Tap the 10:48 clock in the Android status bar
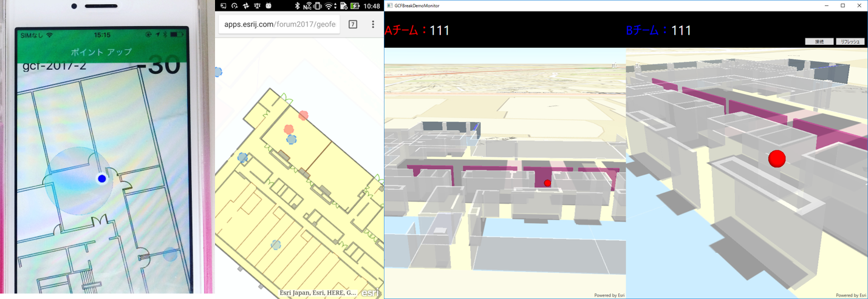This screenshot has height=299, width=868. (x=372, y=6)
